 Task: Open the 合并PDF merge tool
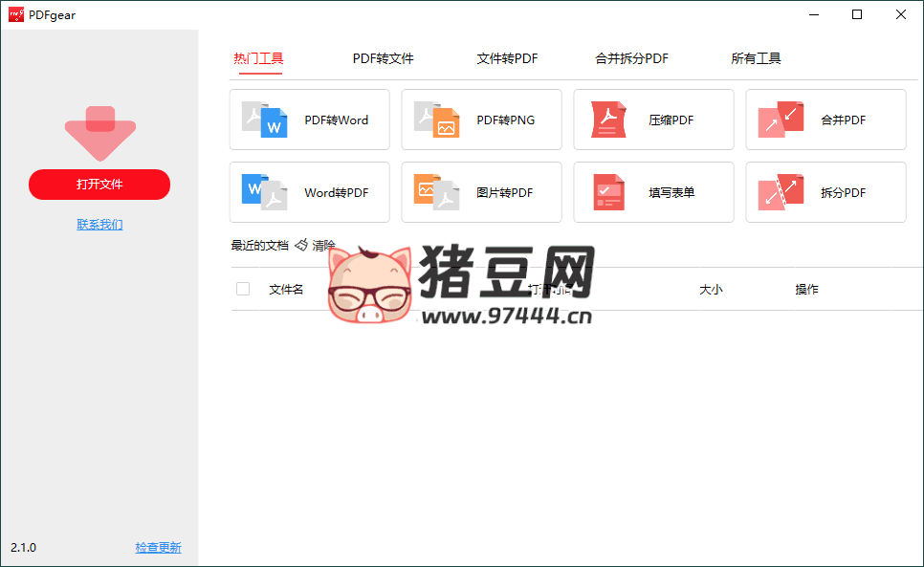pyautogui.click(x=825, y=120)
